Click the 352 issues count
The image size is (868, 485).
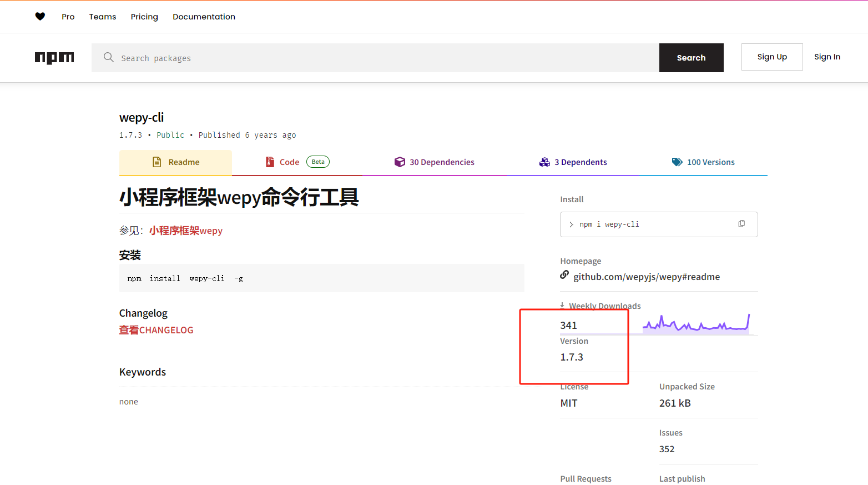pyautogui.click(x=667, y=449)
